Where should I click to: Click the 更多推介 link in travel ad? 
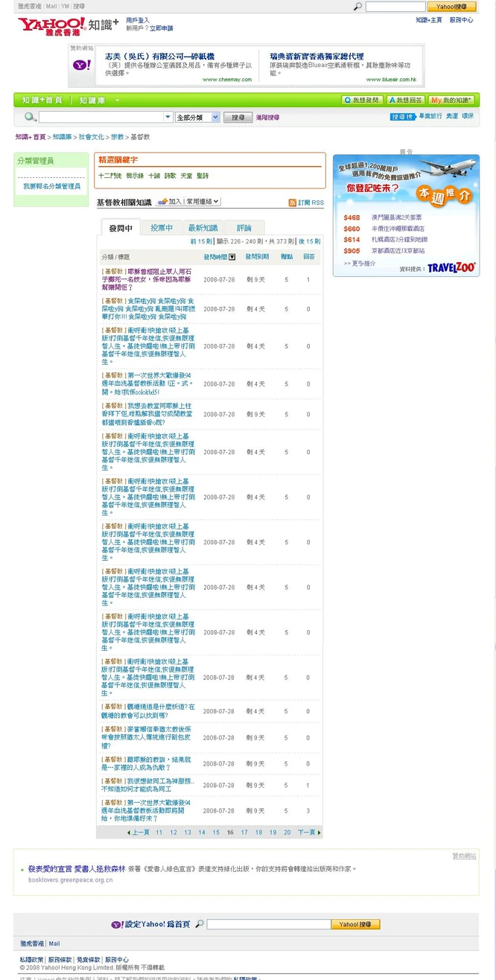(x=359, y=263)
